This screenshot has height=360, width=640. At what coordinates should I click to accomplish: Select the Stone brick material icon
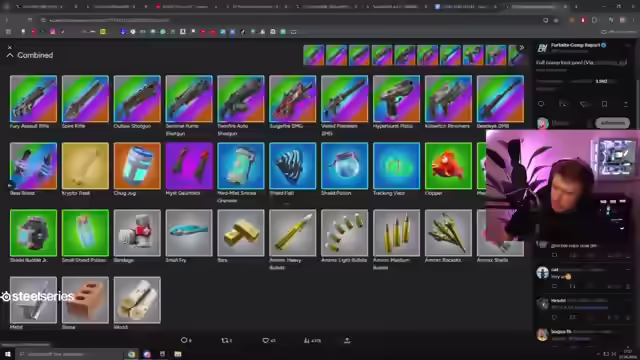(x=85, y=300)
